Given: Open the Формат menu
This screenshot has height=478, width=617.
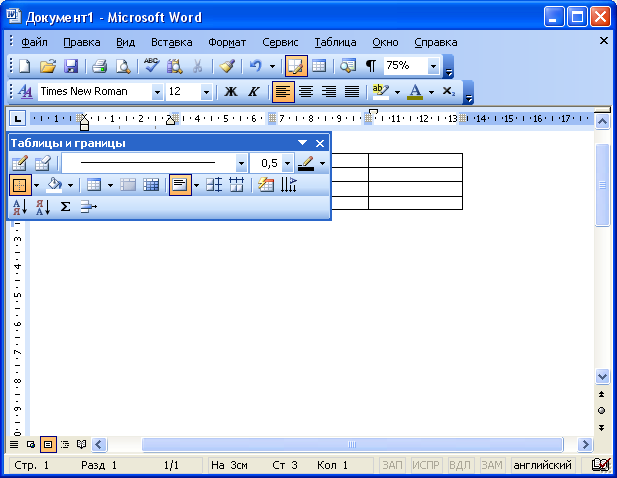Looking at the screenshot, I should click(x=227, y=42).
